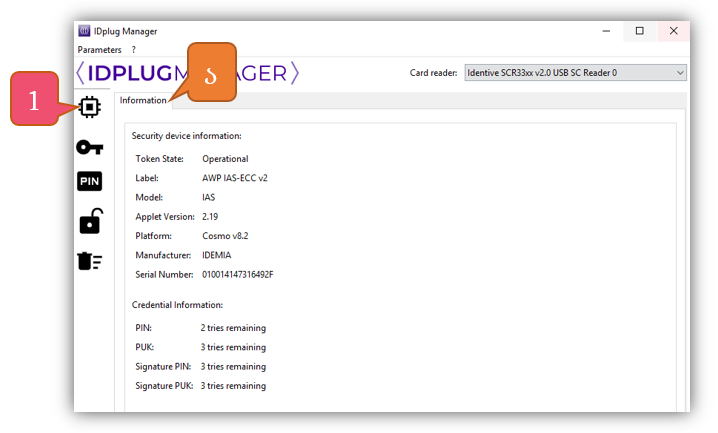The height and width of the screenshot is (433, 718).
Task: Click the Applet Version 2.19 value
Action: (x=210, y=216)
